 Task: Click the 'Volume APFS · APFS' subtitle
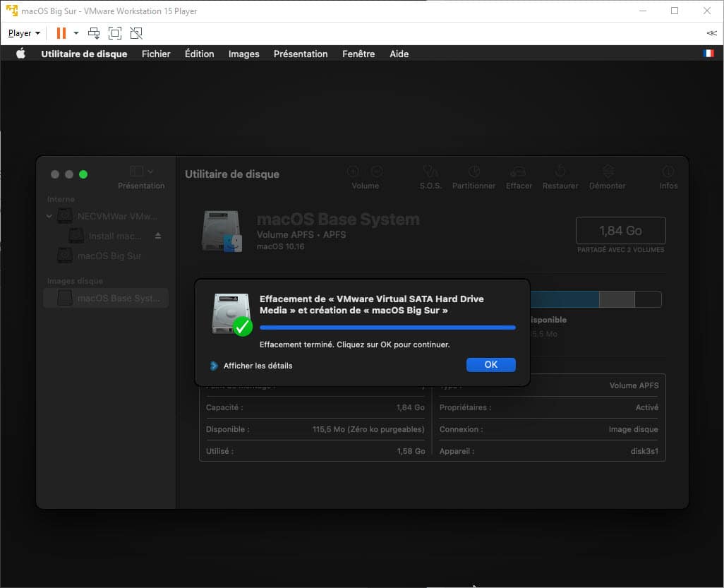tap(301, 234)
